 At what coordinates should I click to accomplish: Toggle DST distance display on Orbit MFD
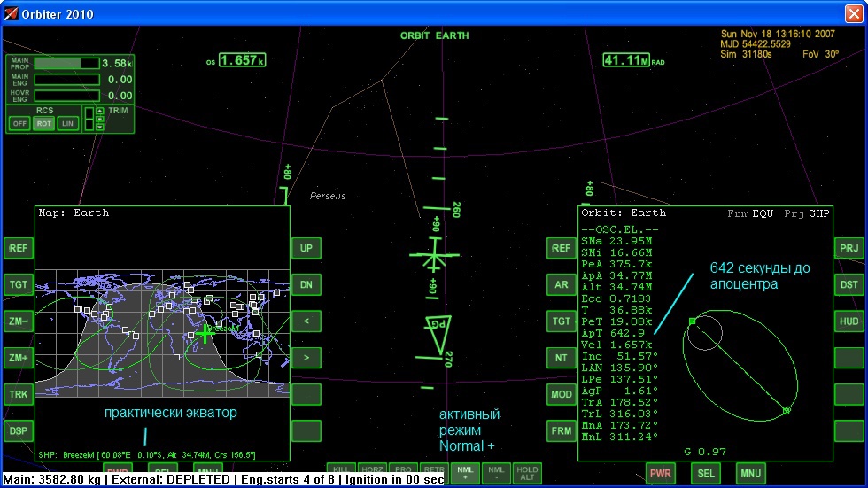[x=849, y=284]
